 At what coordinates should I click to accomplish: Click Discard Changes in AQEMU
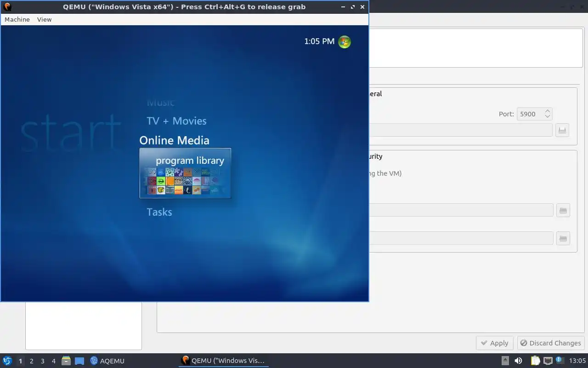pos(551,343)
